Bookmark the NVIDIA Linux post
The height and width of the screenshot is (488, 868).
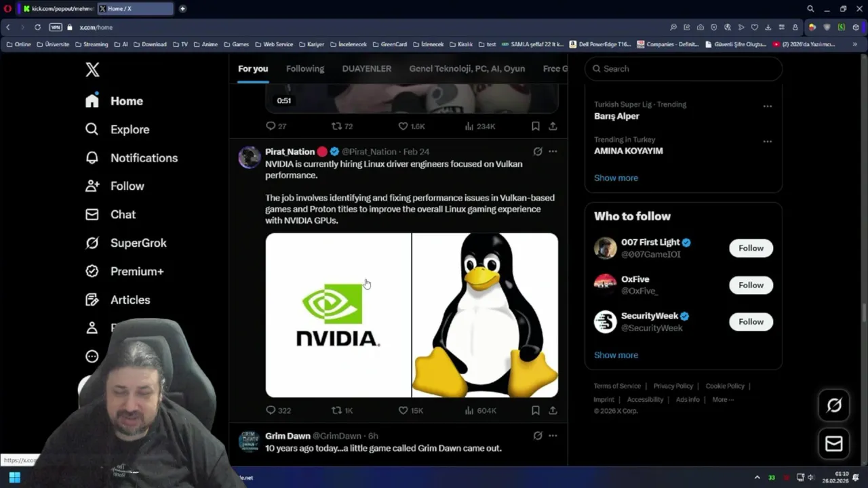[536, 410]
